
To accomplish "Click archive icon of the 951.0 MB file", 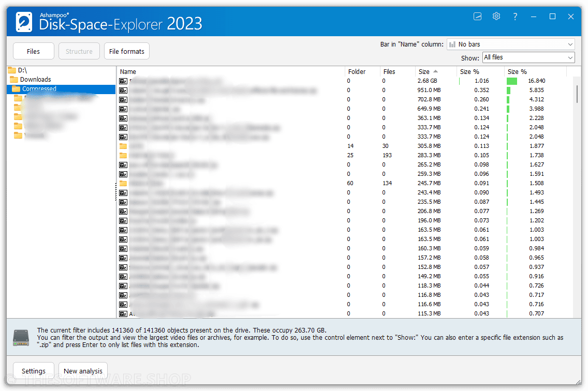I will pos(123,91).
